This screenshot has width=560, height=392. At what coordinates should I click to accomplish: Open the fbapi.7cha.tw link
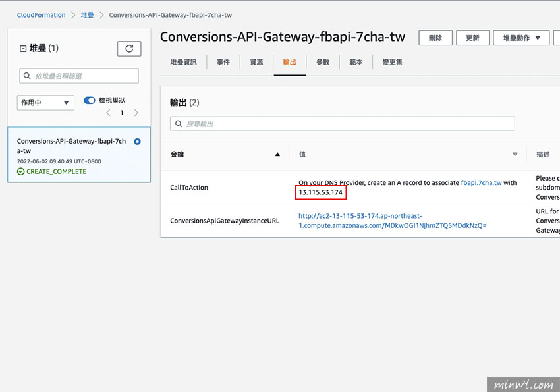481,182
